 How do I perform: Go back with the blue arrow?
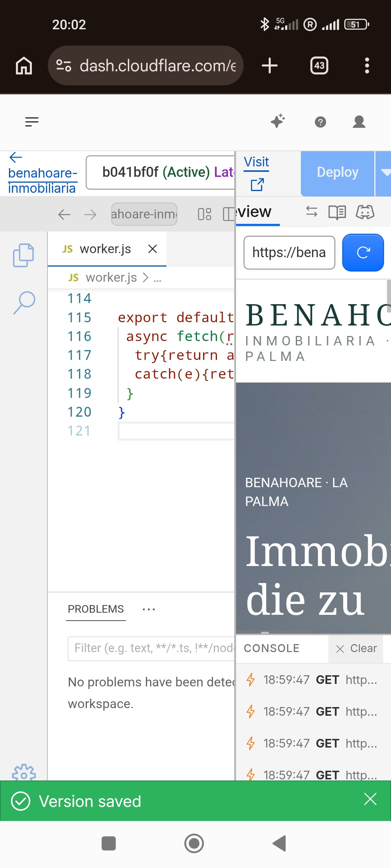(x=16, y=157)
